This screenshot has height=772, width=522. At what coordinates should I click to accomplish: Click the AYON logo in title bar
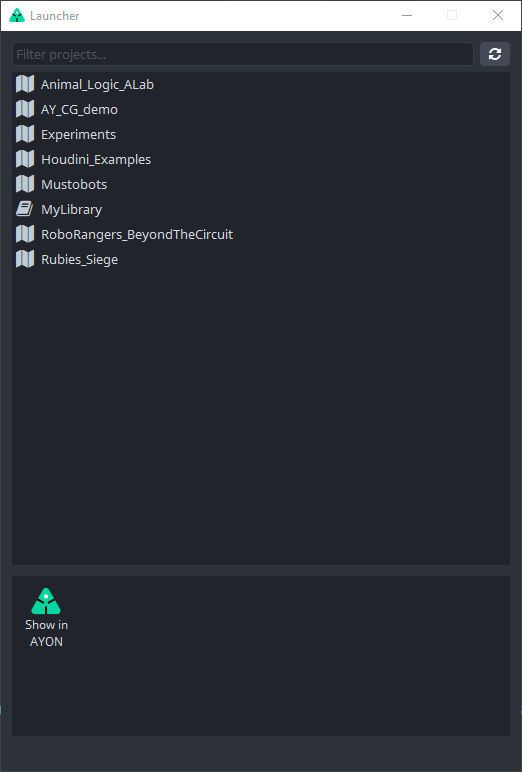click(17, 15)
